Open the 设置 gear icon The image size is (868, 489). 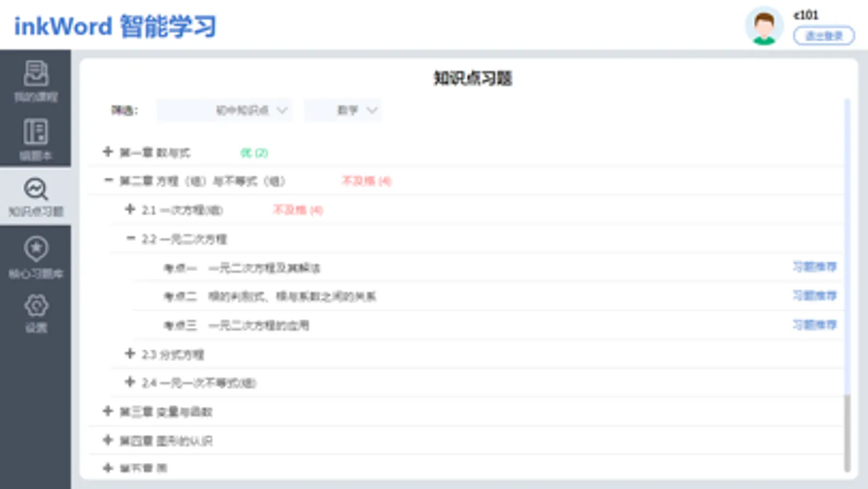(36, 313)
